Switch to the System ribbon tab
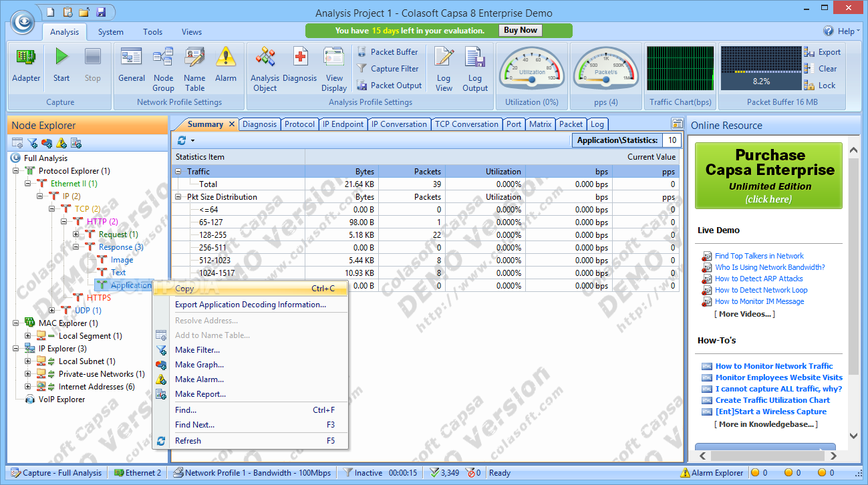868x485 pixels. point(110,32)
